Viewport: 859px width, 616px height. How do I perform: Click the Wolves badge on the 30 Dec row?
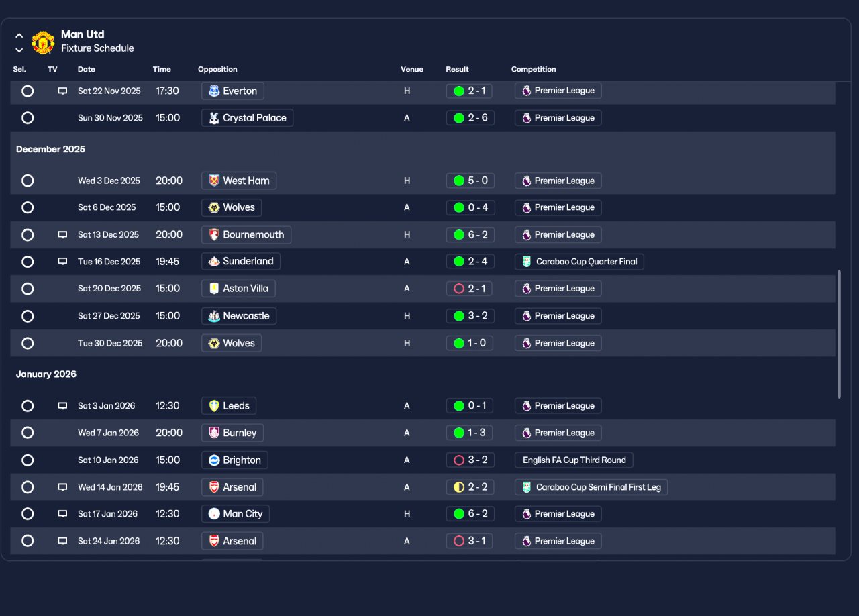click(214, 343)
